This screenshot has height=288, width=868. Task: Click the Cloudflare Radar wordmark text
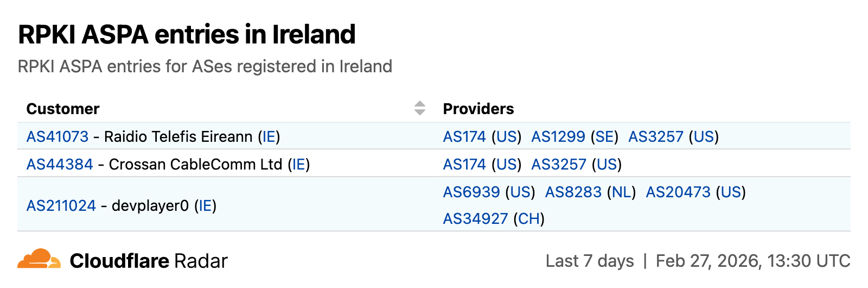click(149, 261)
